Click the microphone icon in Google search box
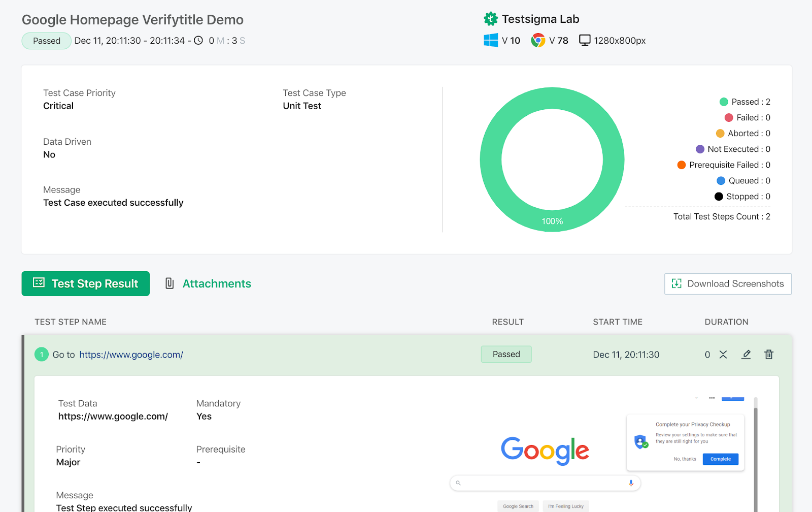The height and width of the screenshot is (512, 812). click(631, 483)
